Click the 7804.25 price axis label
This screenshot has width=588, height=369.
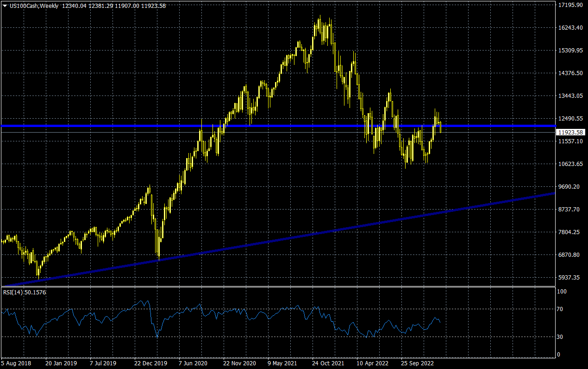[x=570, y=232]
